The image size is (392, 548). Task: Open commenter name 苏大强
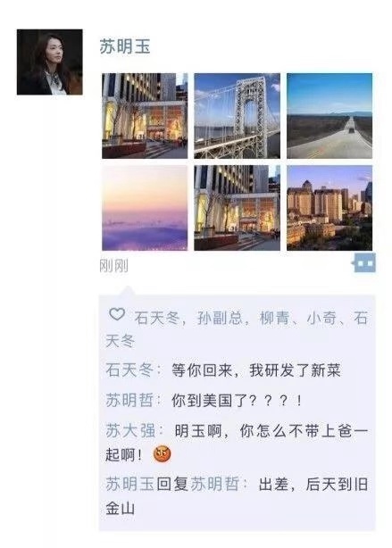tap(130, 430)
